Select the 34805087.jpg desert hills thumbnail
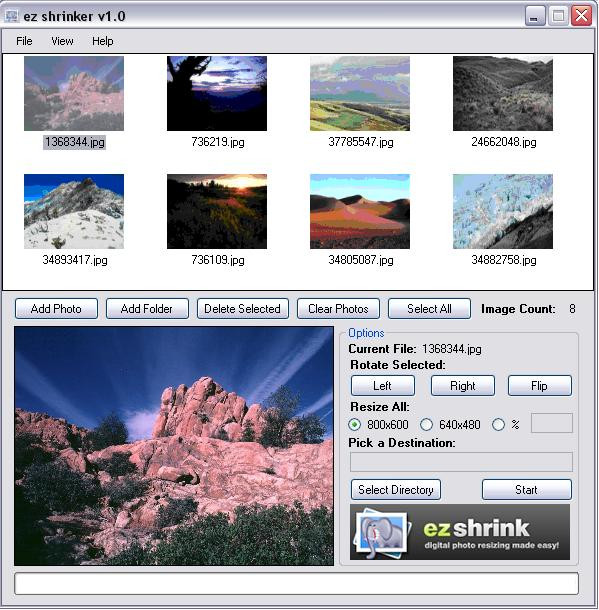The width and height of the screenshot is (599, 610). pos(360,212)
